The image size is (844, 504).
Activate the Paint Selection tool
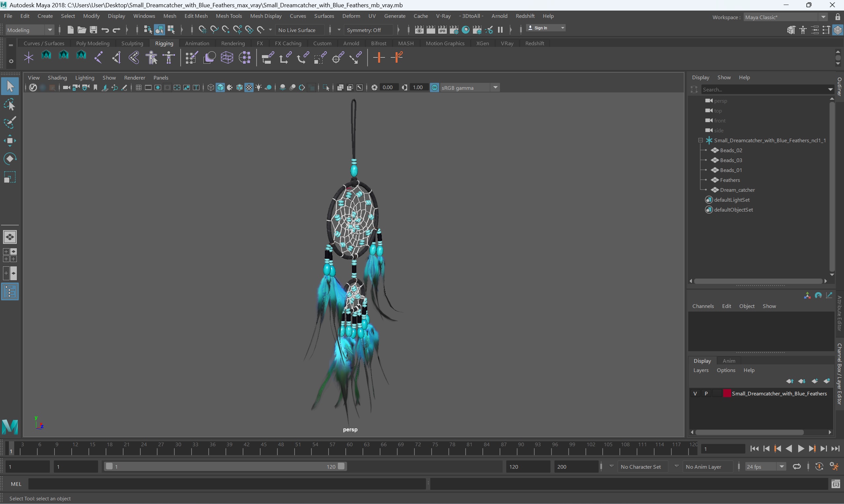pyautogui.click(x=10, y=123)
